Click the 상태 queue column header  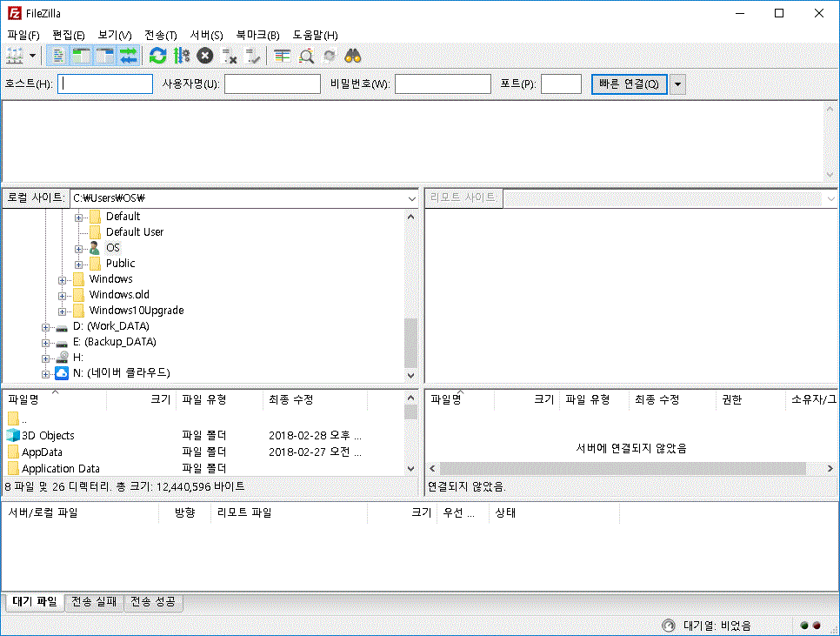pyautogui.click(x=554, y=512)
